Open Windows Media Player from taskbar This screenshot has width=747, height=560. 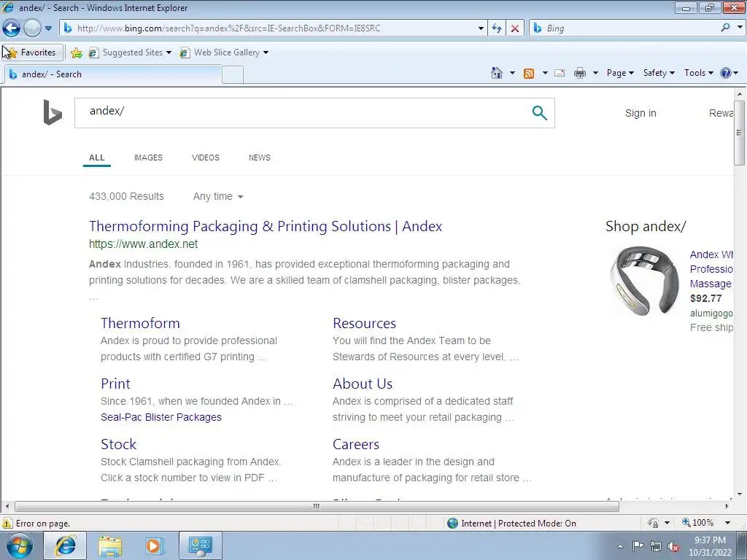pos(155,546)
